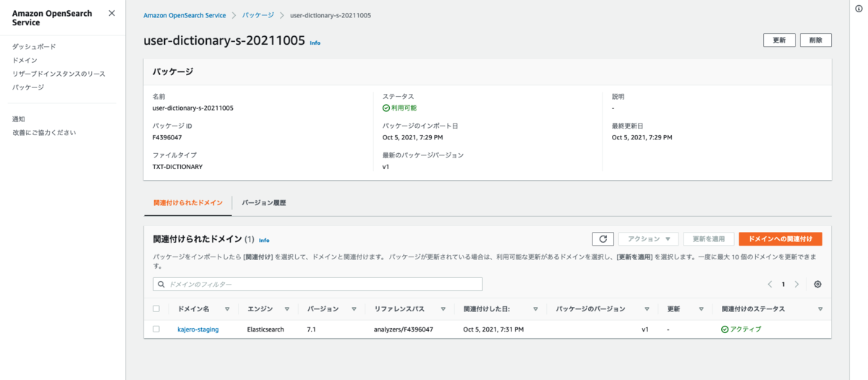Go to previous page arrow
868x380 pixels.
coord(770,284)
